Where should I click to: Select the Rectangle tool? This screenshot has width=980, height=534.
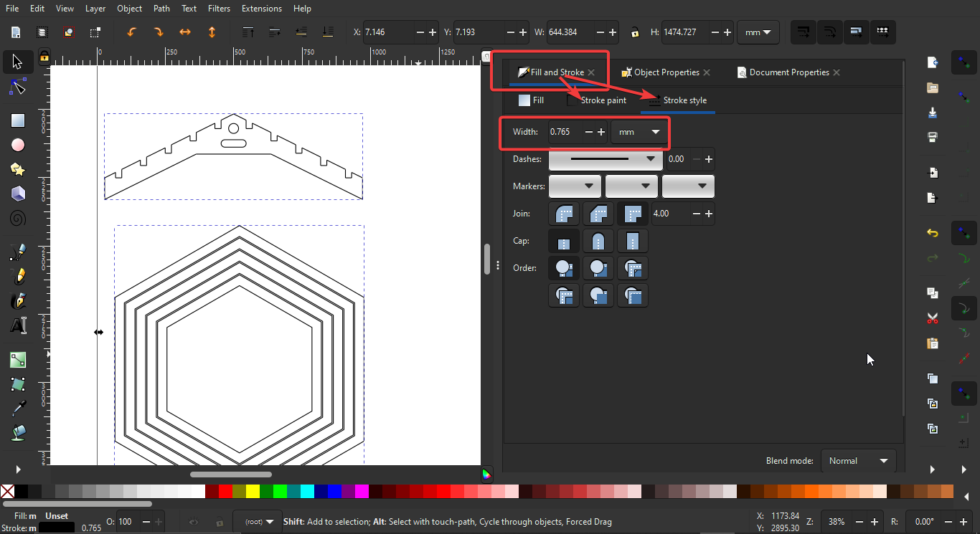(18, 120)
